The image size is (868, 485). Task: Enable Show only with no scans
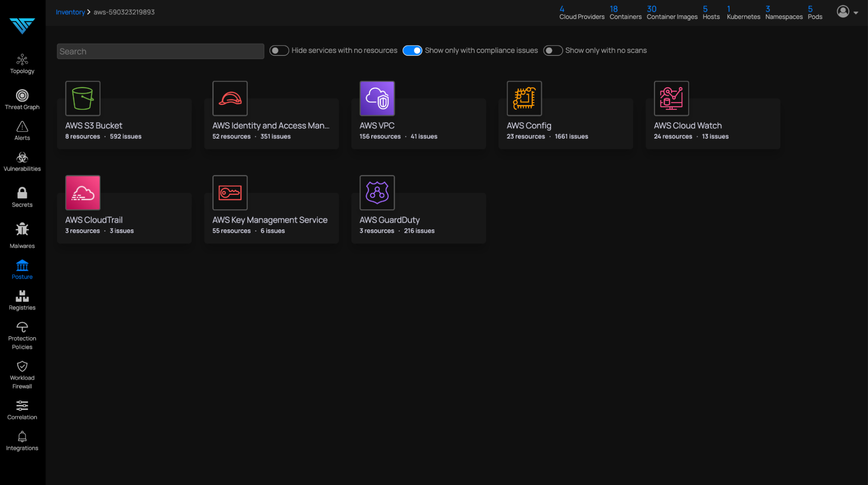(553, 51)
